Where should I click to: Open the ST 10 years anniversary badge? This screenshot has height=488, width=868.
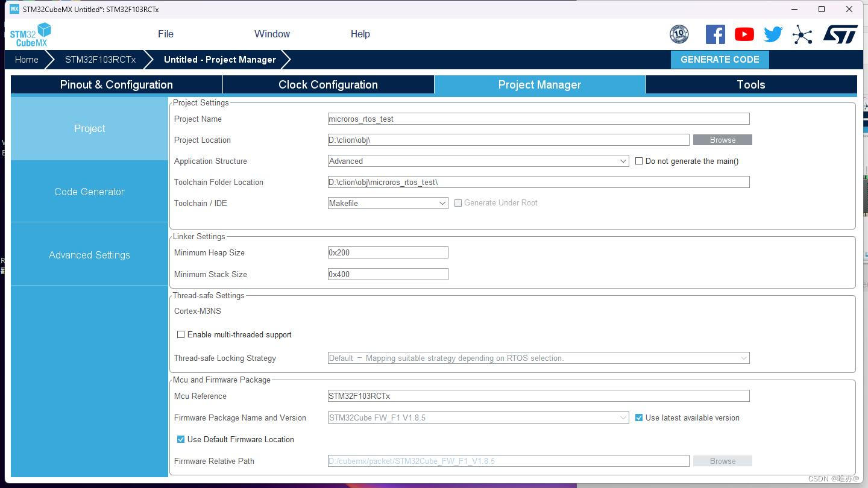point(679,34)
